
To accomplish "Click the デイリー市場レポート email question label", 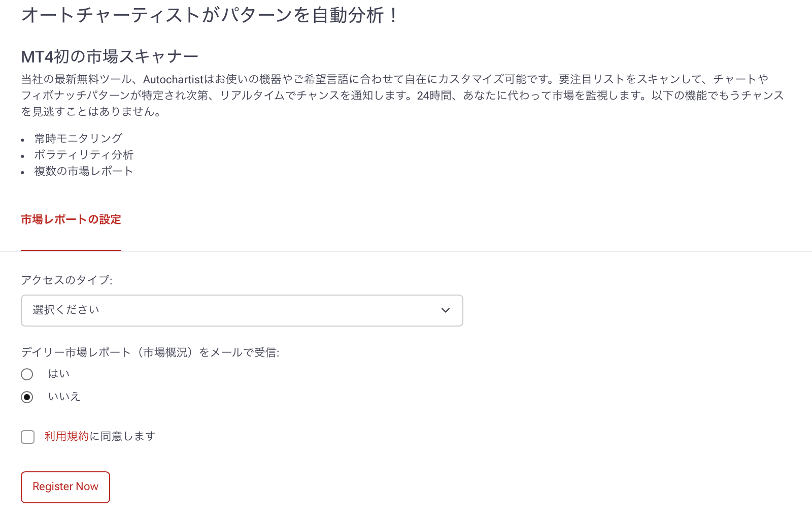I will click(x=150, y=352).
